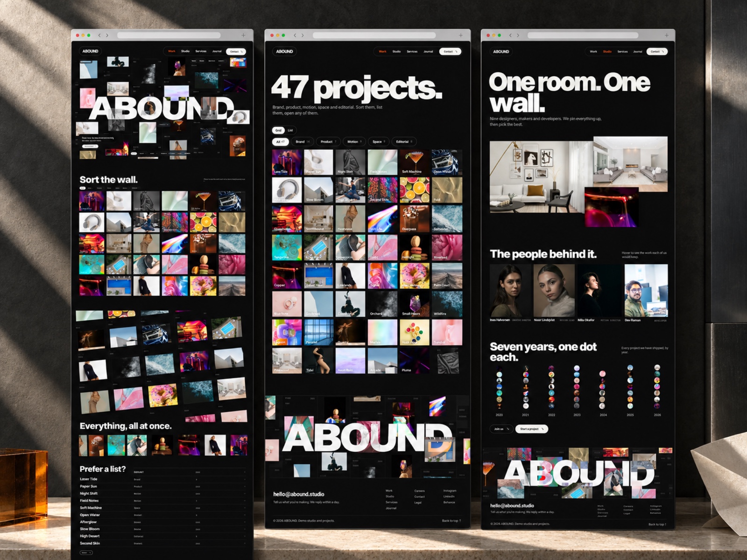The width and height of the screenshot is (747, 560).
Task: Click ABOUND logo in the right window header
Action: (501, 51)
